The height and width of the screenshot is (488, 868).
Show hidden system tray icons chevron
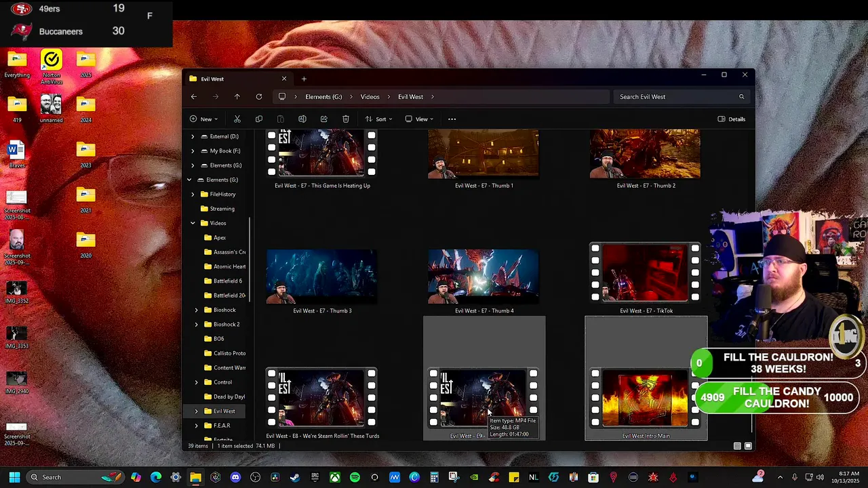(780, 477)
